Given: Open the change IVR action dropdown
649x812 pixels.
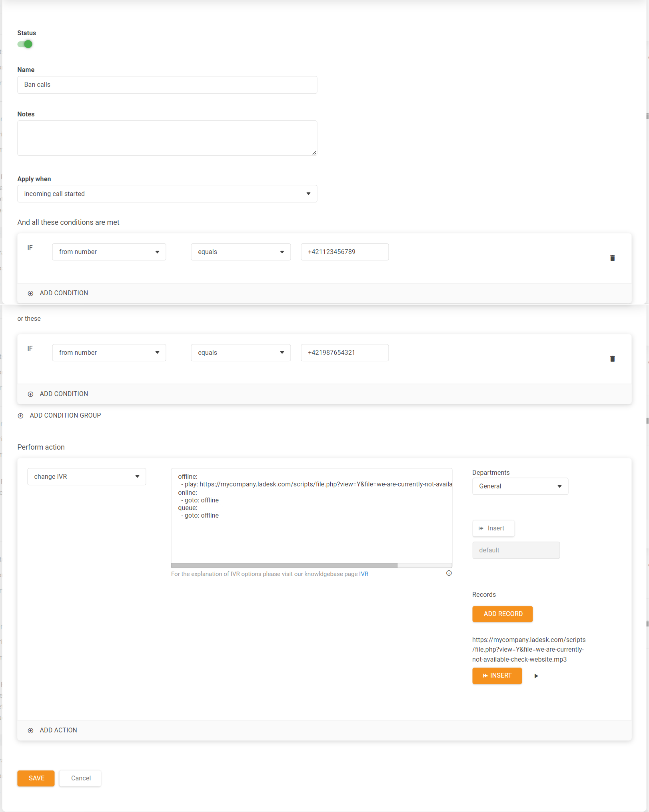Looking at the screenshot, I should (86, 477).
